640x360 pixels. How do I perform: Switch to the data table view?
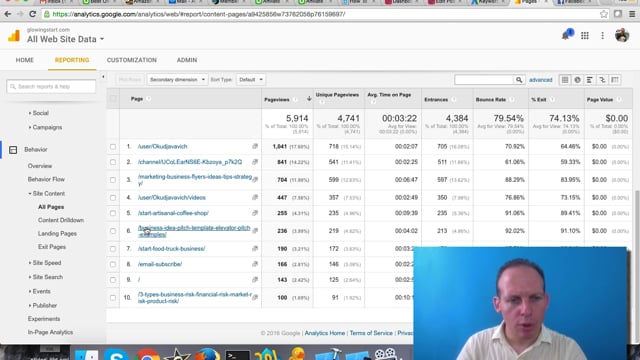(565, 80)
